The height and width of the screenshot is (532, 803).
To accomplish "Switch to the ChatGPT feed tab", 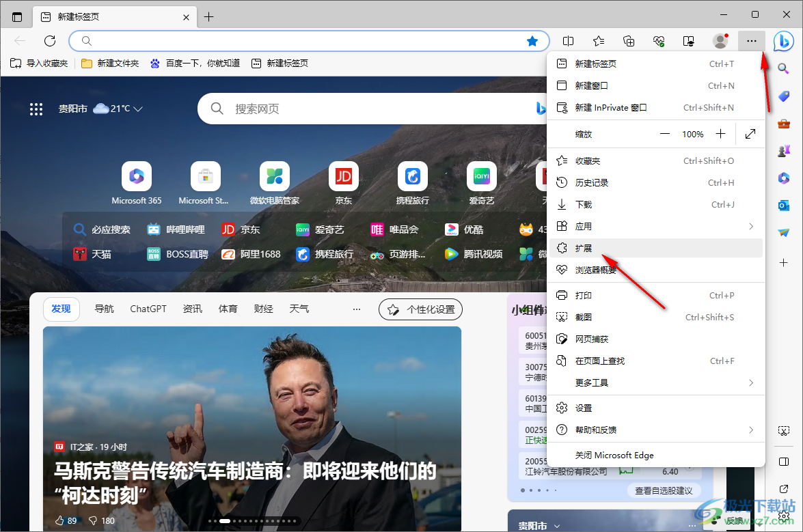I will click(x=148, y=309).
